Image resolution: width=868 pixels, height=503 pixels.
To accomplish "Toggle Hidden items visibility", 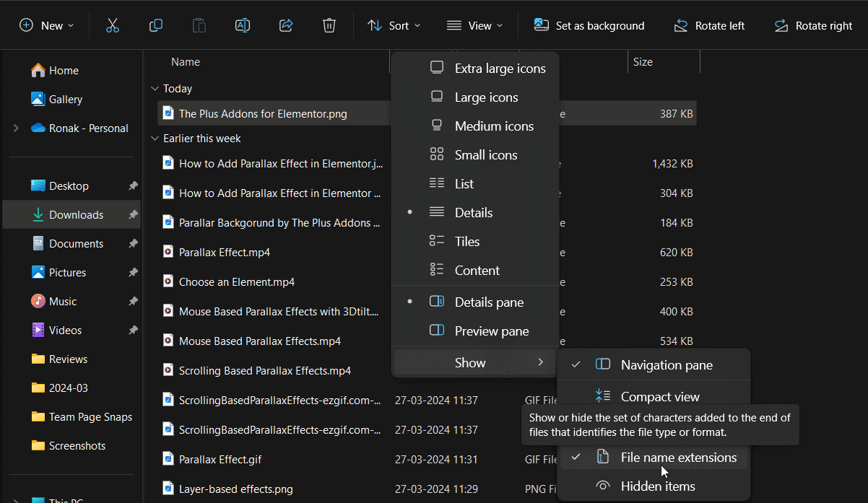I will [x=657, y=486].
